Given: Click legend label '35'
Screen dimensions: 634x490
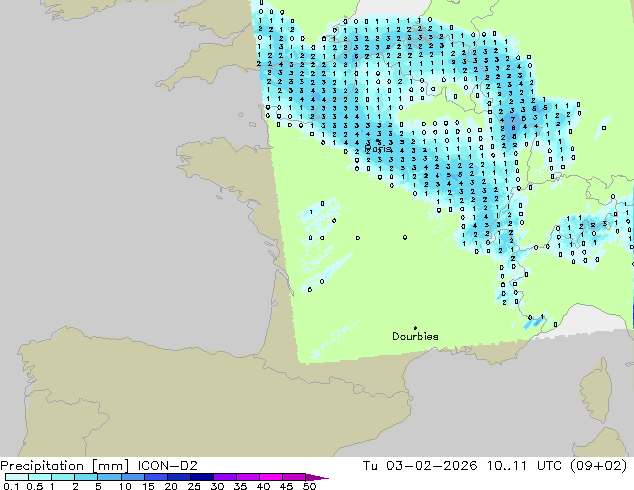Looking at the screenshot, I should tap(240, 486).
